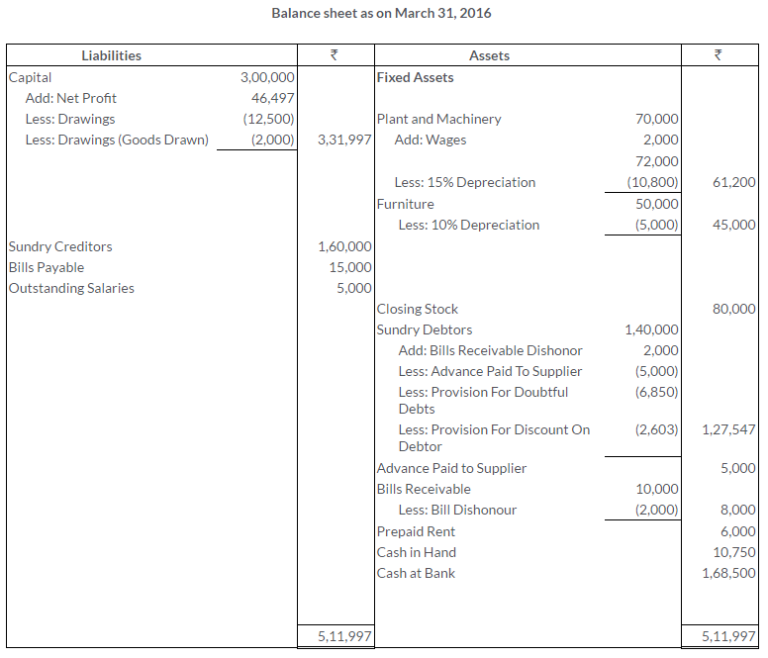Click the Outstanding Salaries label
Viewport: 768px width, 658px height.
coord(71,288)
